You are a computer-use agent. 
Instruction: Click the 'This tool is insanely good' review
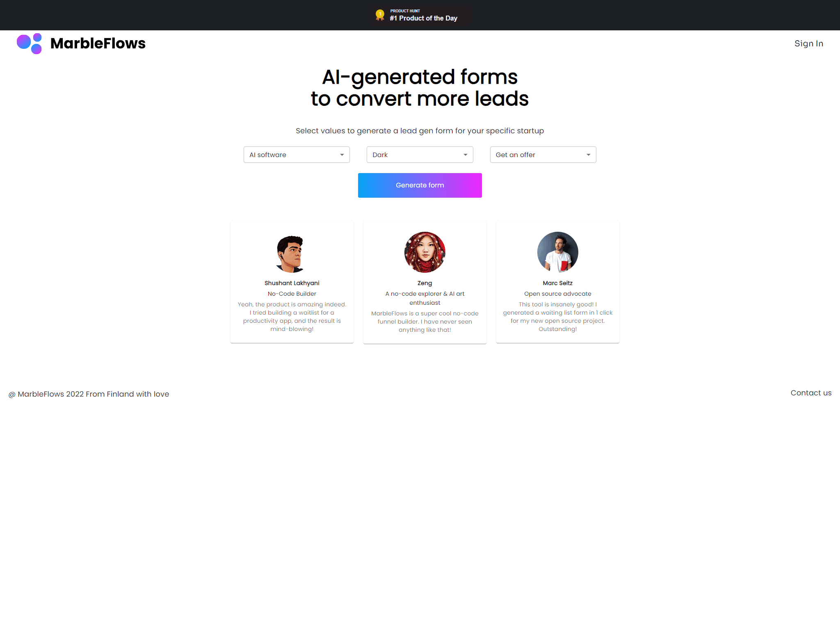[558, 317]
